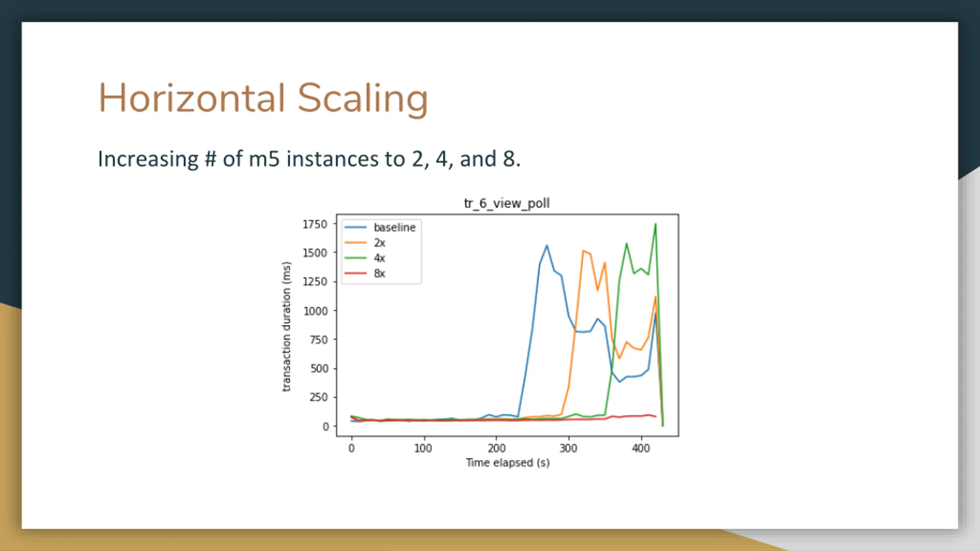The image size is (980, 551).
Task: Click the 'transaction duration (ms)' y-axis label
Action: pyautogui.click(x=286, y=326)
